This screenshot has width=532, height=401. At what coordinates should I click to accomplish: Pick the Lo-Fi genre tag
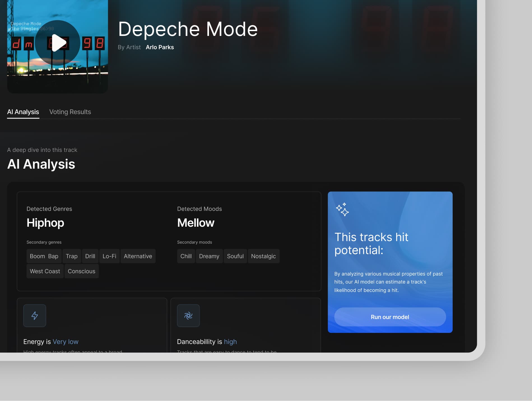[109, 256]
